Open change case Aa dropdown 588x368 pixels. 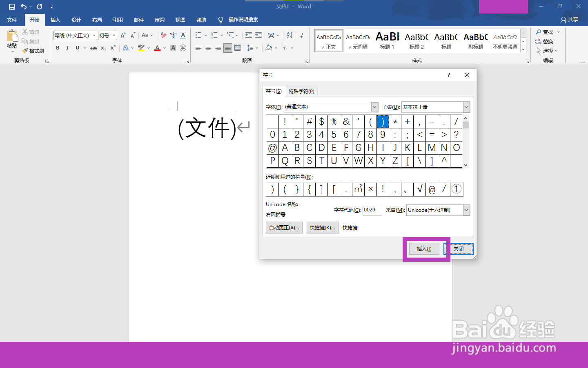(147, 36)
